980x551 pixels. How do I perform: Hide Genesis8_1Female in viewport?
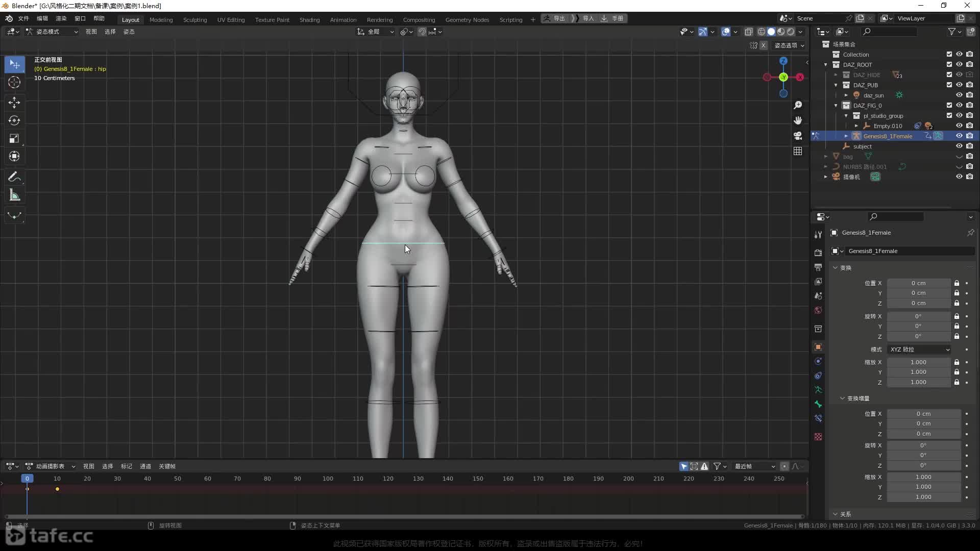959,136
